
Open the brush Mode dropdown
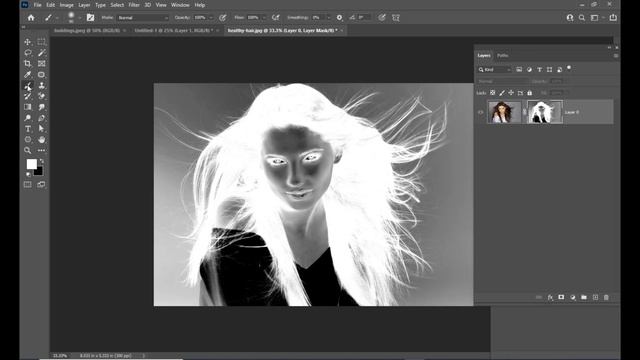point(143,18)
